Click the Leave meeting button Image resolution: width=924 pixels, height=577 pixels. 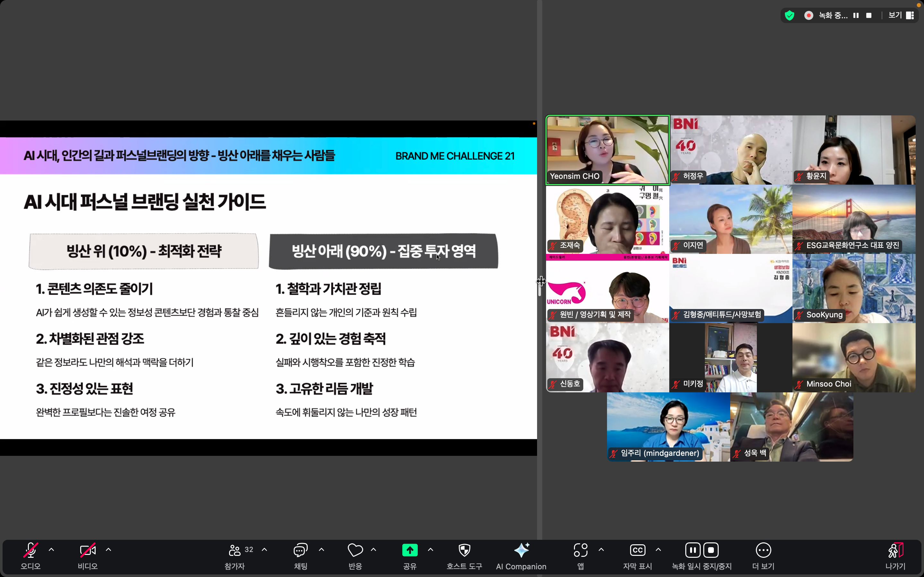pyautogui.click(x=895, y=550)
